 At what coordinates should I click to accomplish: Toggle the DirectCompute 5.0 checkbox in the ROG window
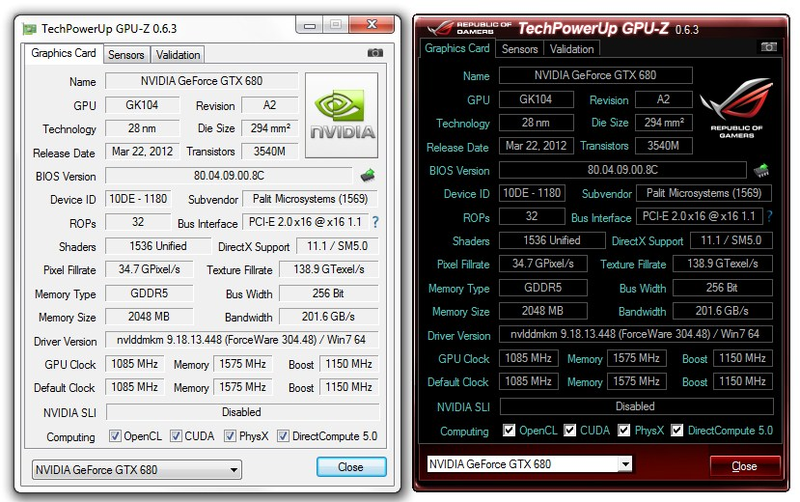(x=677, y=431)
